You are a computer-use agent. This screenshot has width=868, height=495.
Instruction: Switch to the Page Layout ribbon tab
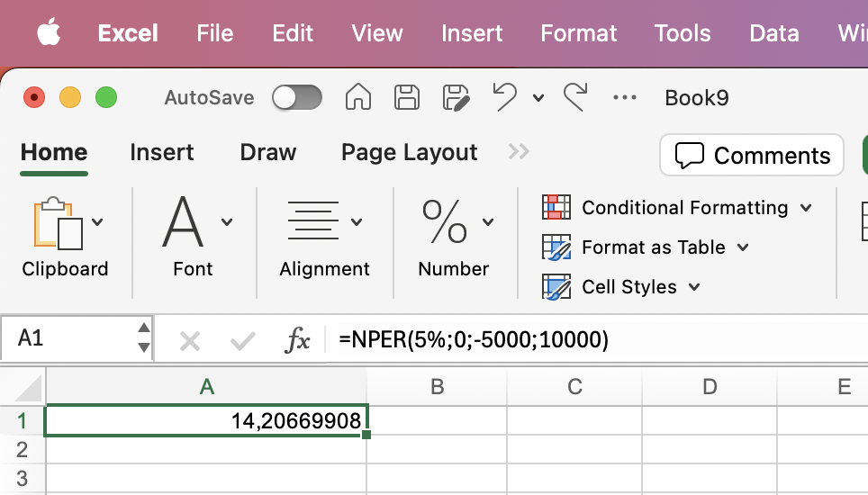409,152
